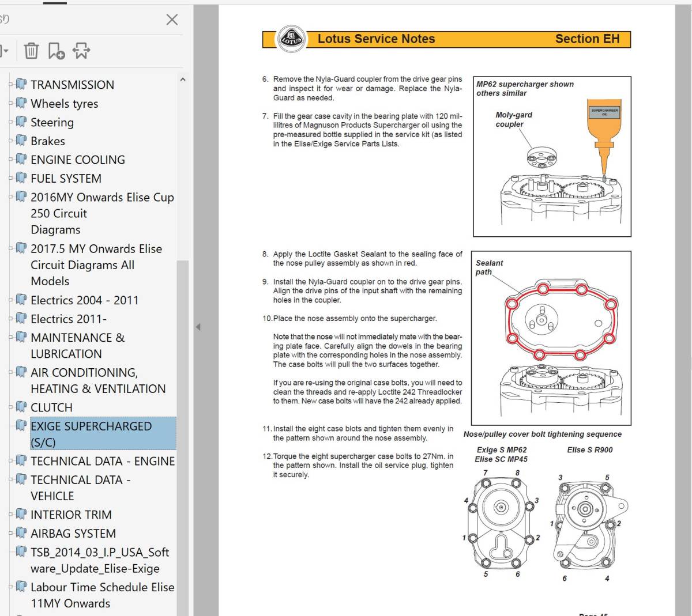Click the Sealant path diagram image
The width and height of the screenshot is (692, 616).
tap(551, 338)
